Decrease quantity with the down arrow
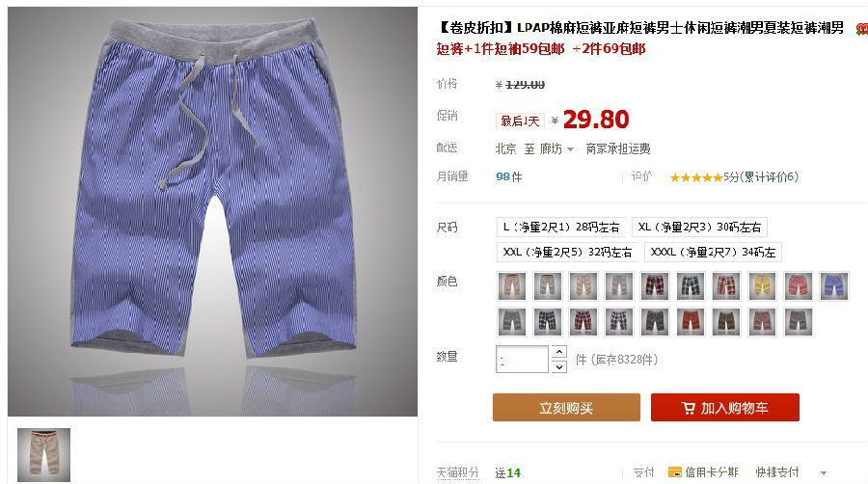The image size is (868, 484). [559, 366]
